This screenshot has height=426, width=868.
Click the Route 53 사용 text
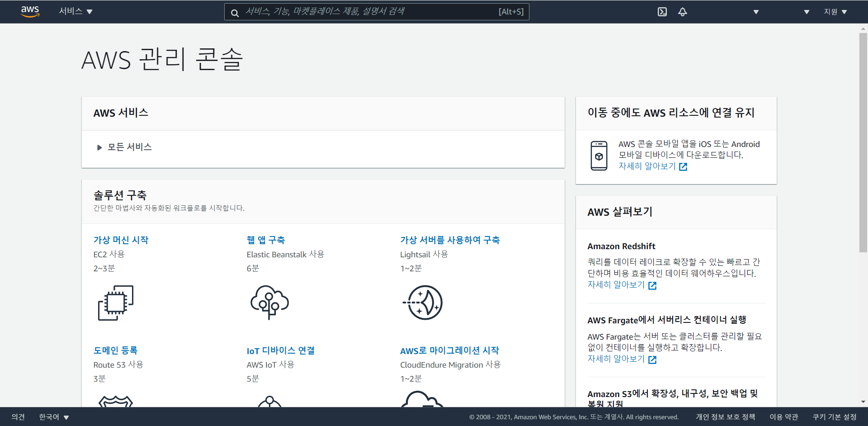click(118, 365)
